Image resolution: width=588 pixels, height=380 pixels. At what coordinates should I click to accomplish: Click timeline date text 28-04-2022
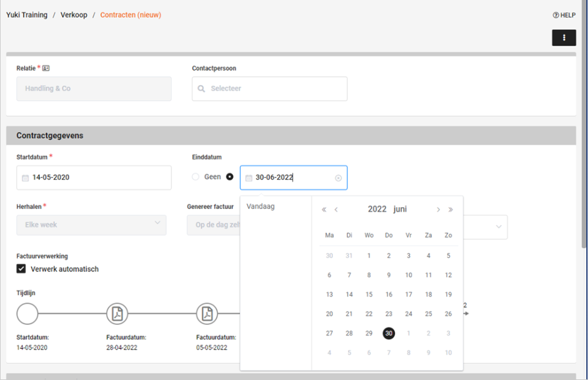coord(121,348)
